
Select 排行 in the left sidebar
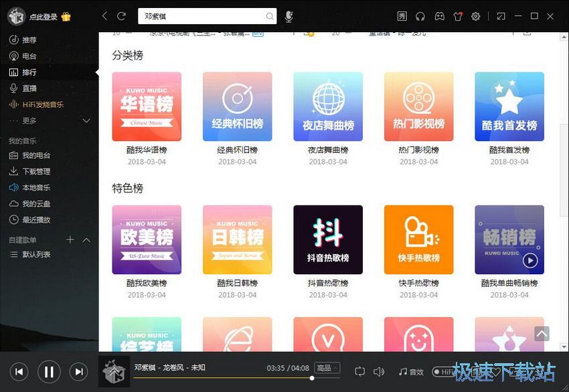coord(29,72)
